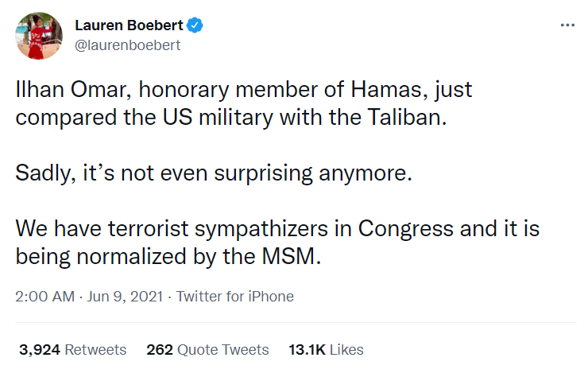Open the @laurenboebert handle link

[x=127, y=45]
